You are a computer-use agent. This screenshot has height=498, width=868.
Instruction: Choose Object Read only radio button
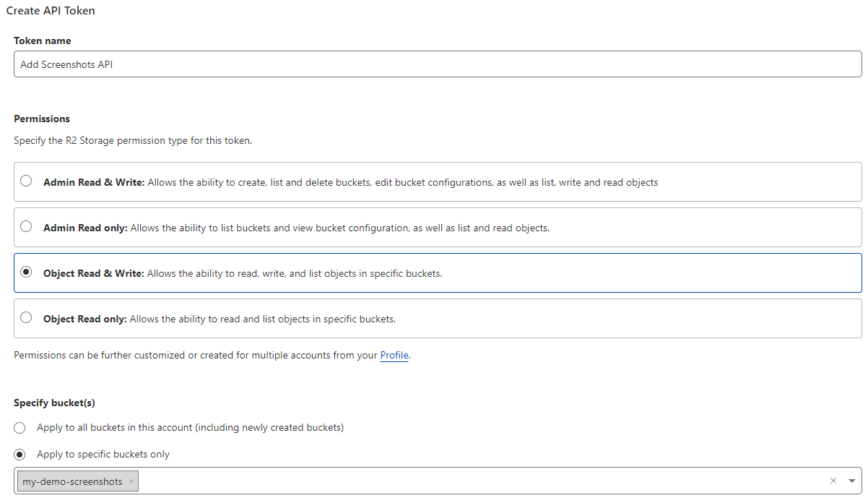[26, 317]
